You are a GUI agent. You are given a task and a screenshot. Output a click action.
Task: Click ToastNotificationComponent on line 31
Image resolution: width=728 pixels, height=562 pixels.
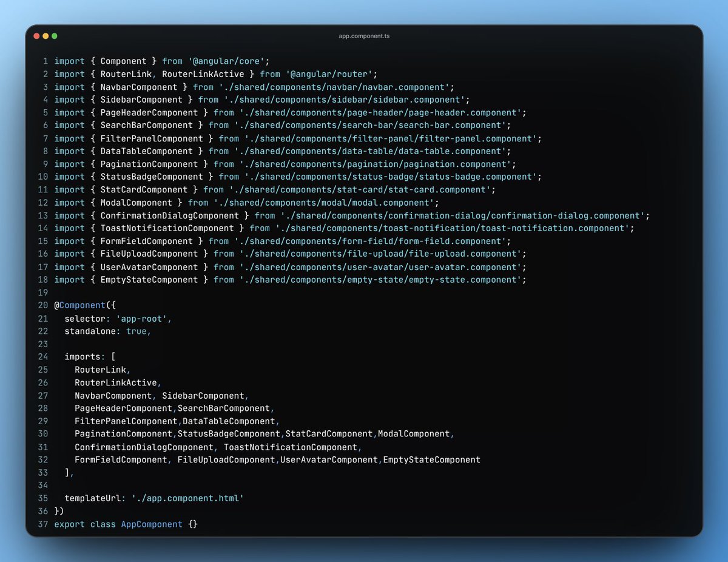[290, 447]
